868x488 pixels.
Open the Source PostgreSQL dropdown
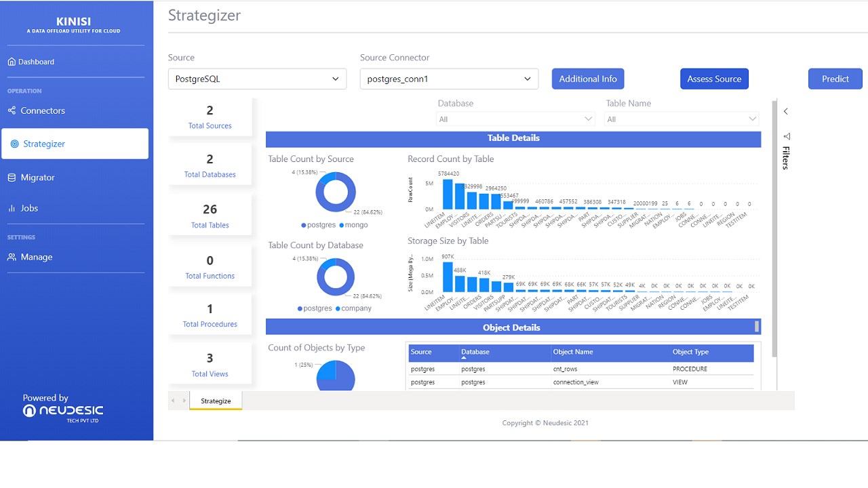pyautogui.click(x=257, y=79)
